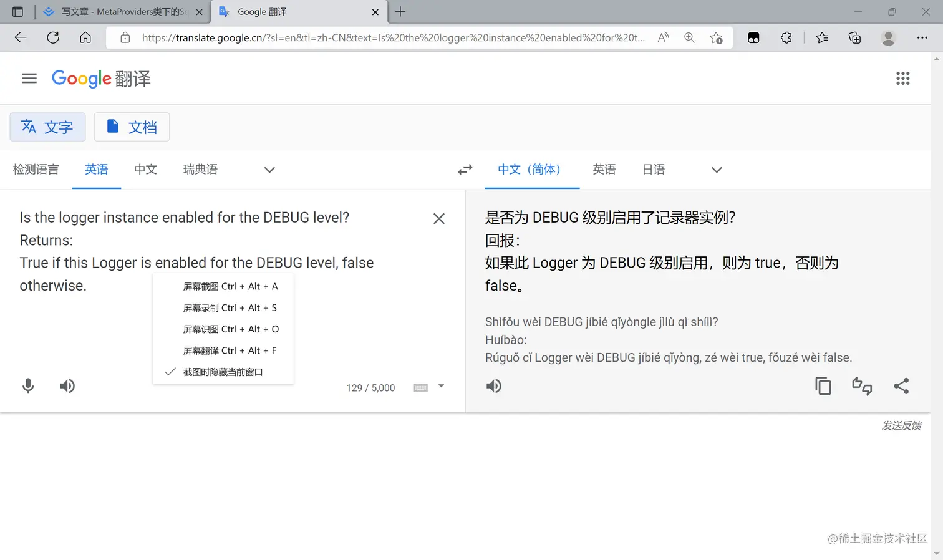Choose 屏幕翻译 from the context menu
Screen dimensions: 943x560
pos(223,350)
